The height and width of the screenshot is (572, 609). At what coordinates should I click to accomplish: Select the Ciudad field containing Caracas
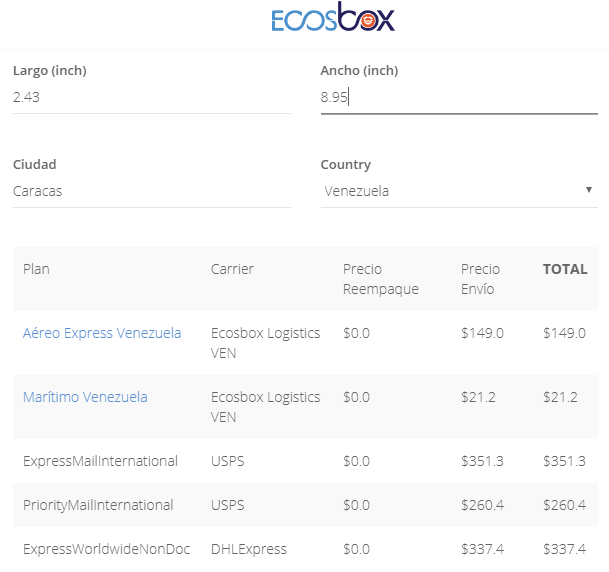(x=151, y=191)
